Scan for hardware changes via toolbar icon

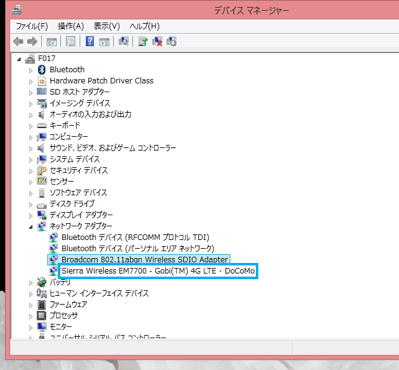124,41
